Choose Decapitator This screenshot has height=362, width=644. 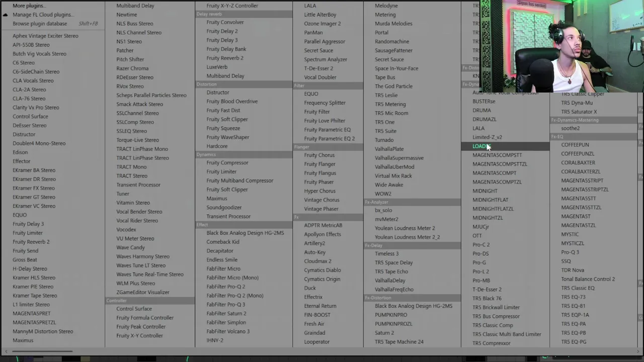click(x=220, y=251)
